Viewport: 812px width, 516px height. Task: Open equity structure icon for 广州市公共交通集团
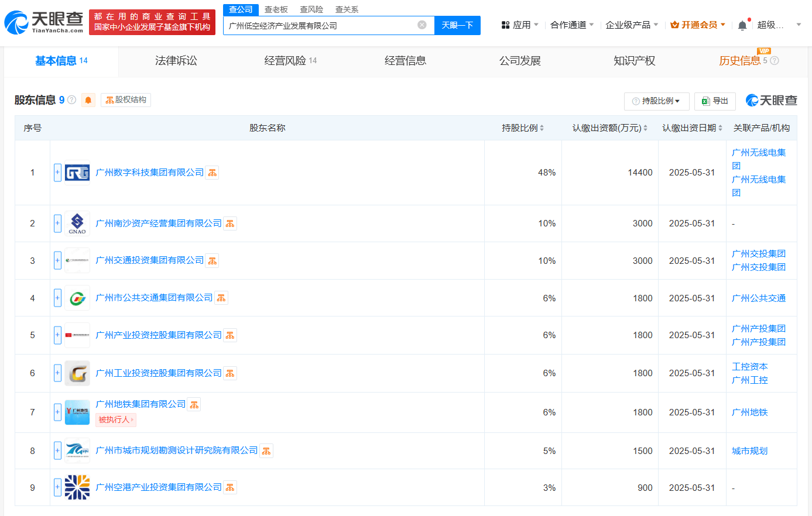point(221,298)
